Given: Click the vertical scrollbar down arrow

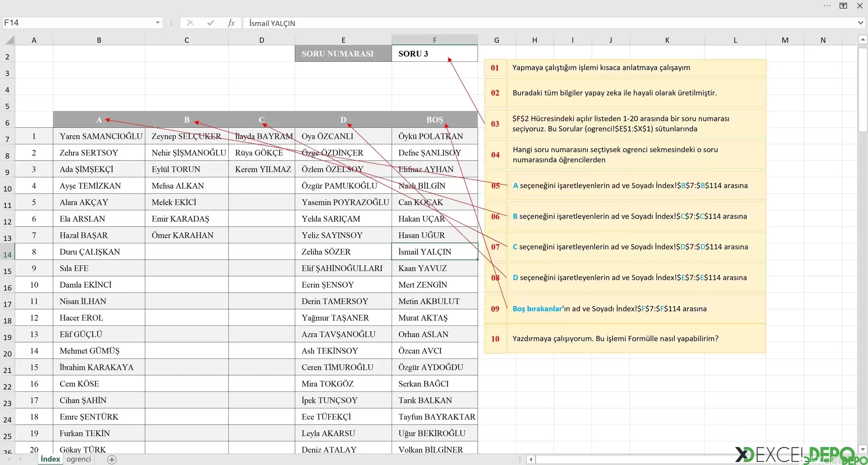Looking at the screenshot, I should coord(863,449).
